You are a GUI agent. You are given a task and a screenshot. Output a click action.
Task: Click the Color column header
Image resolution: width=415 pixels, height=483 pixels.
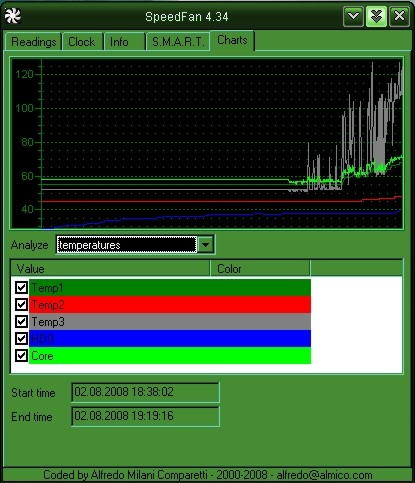coord(260,268)
